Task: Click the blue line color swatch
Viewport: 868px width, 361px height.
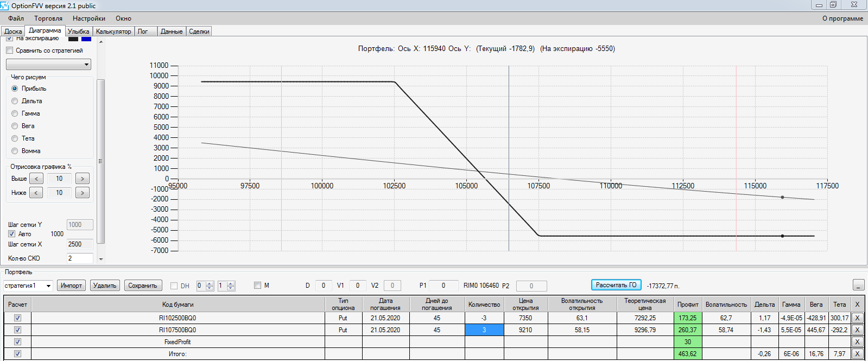Action: point(86,39)
